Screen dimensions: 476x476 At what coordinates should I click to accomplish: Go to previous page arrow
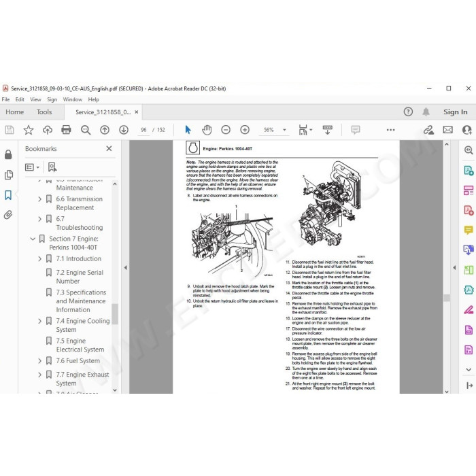pos(105,130)
